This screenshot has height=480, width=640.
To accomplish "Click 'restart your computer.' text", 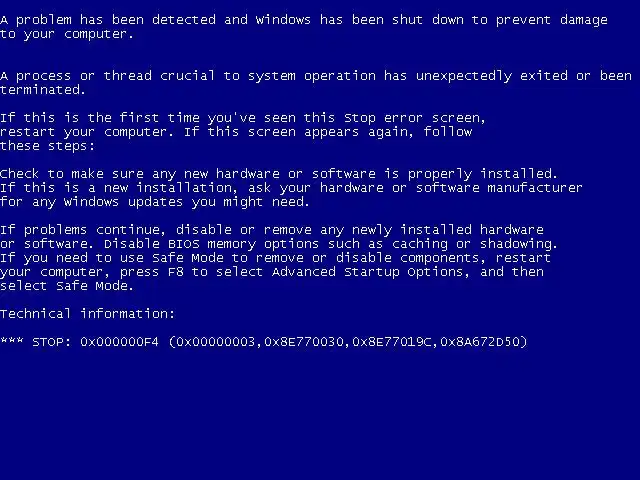I will 87,132.
